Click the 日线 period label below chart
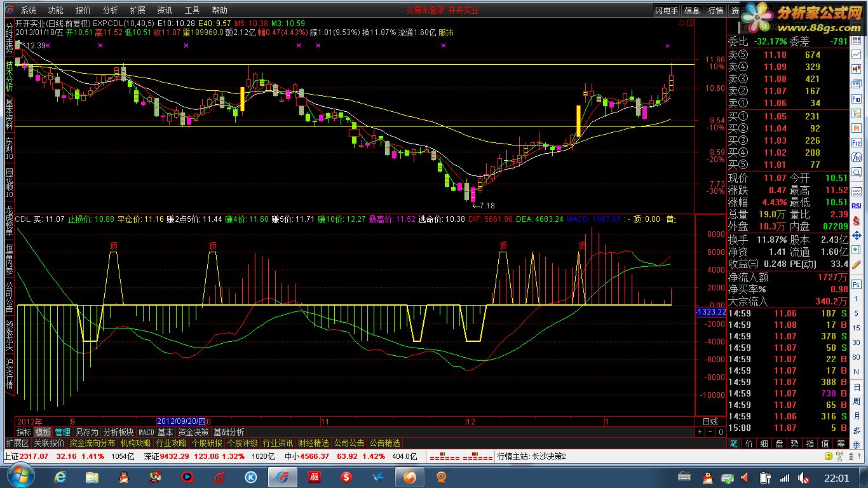This screenshot has height=488, width=868. tap(710, 421)
